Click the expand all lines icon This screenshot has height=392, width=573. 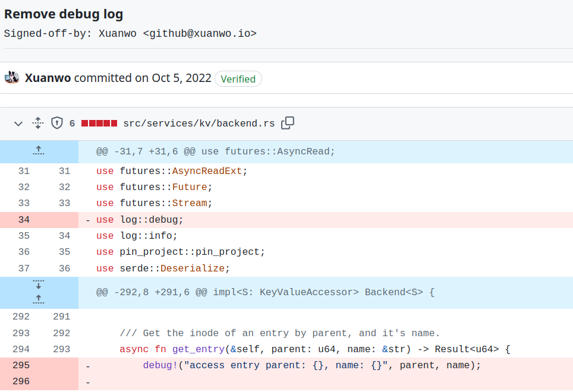[38, 124]
